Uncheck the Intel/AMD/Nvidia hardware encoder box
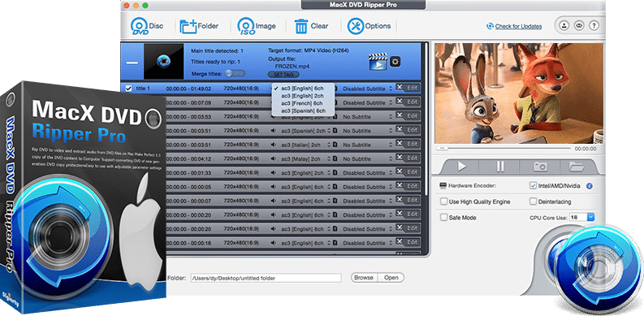The width and height of the screenshot is (644, 316). click(533, 186)
